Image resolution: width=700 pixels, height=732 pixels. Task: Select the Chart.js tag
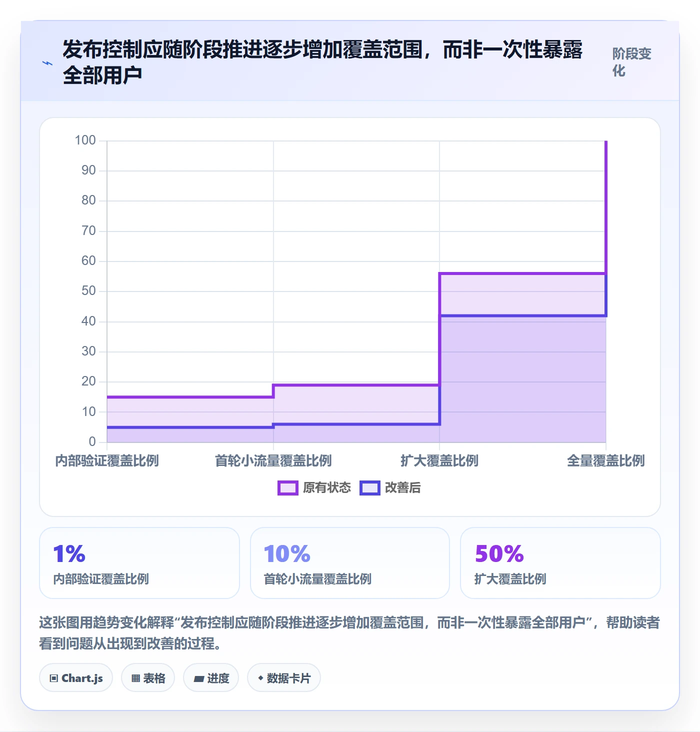(76, 678)
